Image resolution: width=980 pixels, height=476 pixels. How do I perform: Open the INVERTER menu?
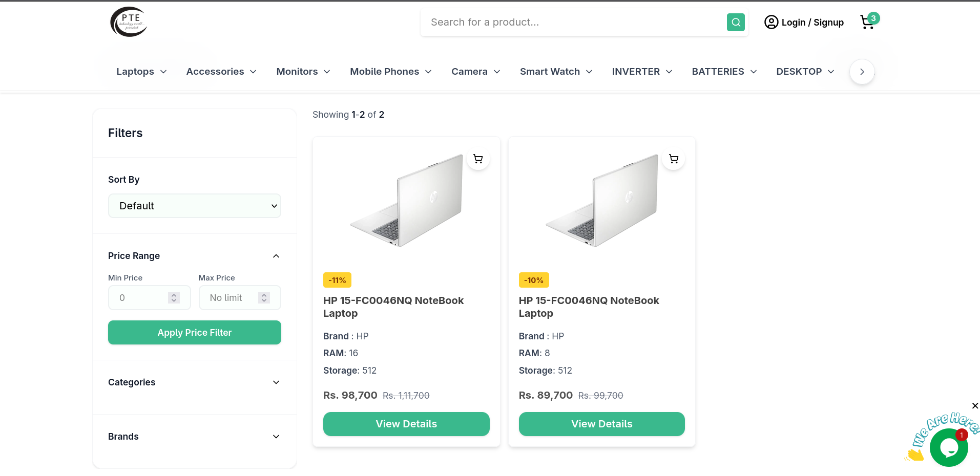pyautogui.click(x=642, y=72)
